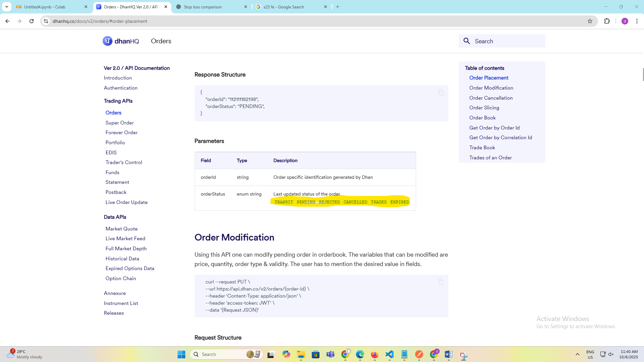Jump to Order Slicing section
This screenshot has width=644, height=362.
coord(484,108)
